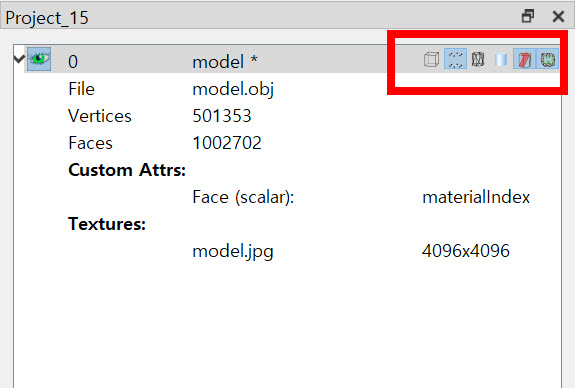Screen dimensions: 575x388
Task: Click 'Face (scalar):' attribute entry
Action: [243, 197]
